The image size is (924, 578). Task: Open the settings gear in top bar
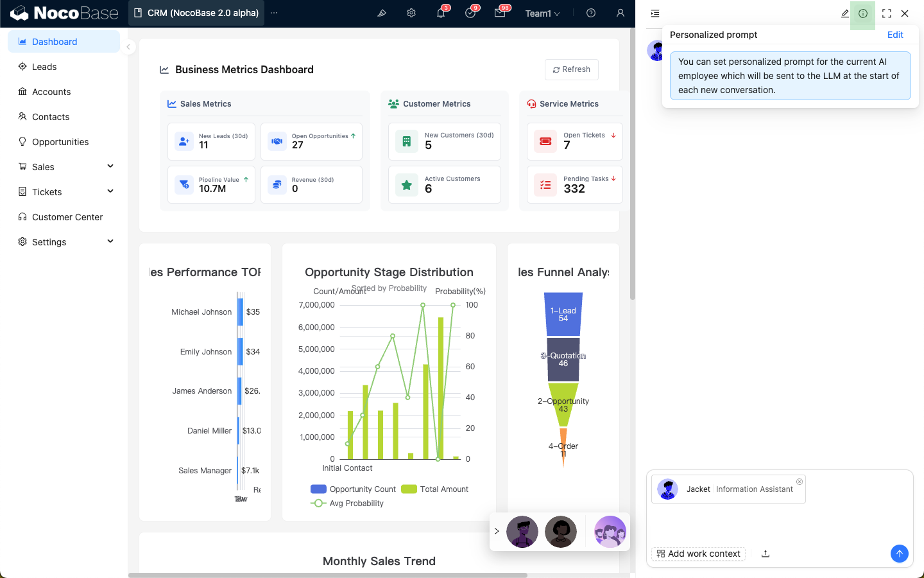click(x=411, y=13)
